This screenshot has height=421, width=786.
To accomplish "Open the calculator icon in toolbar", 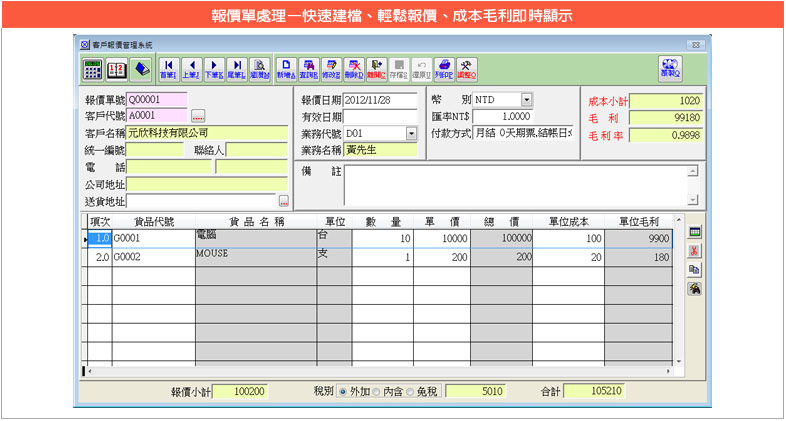I will tap(92, 69).
